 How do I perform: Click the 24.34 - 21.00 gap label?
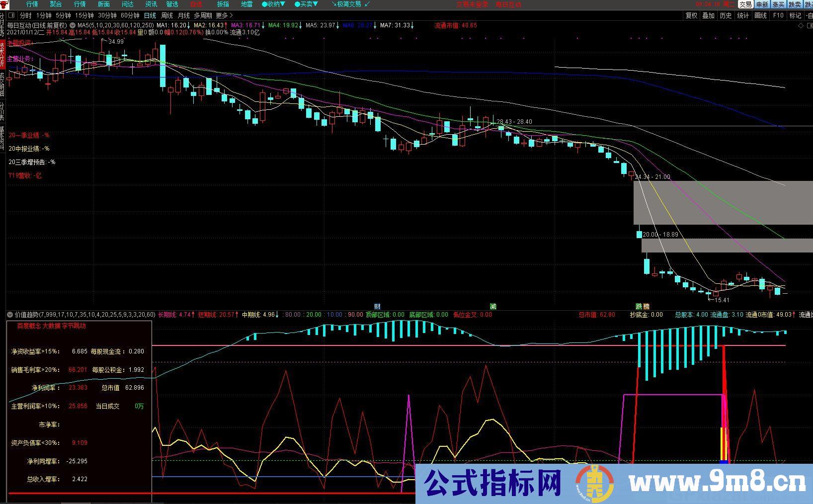point(652,177)
